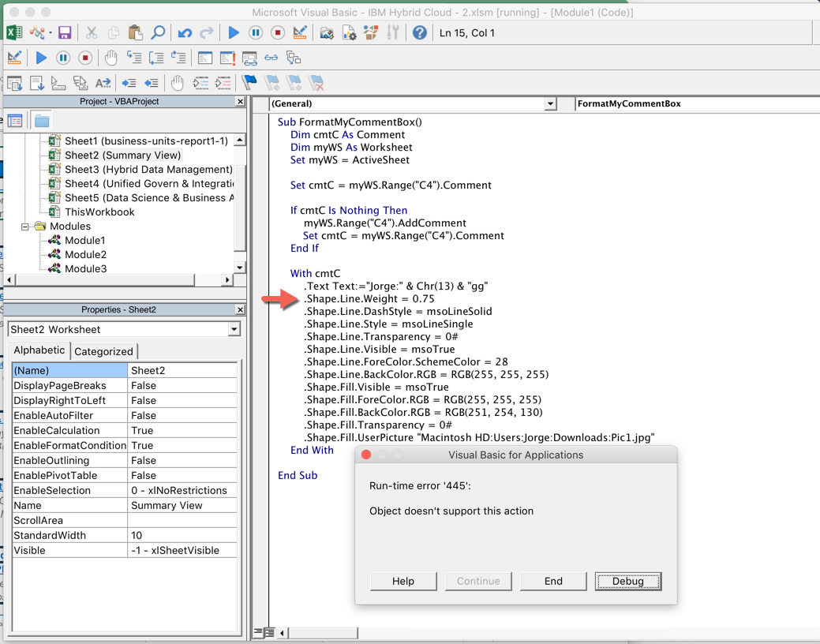The image size is (820, 644).
Task: Switch back to Excel via the Excel icon
Action: click(14, 32)
